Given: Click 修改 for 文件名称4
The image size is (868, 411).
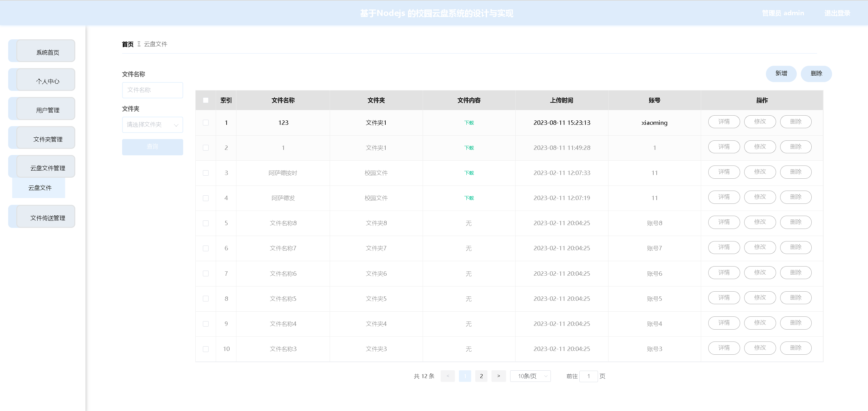Looking at the screenshot, I should pyautogui.click(x=760, y=323).
